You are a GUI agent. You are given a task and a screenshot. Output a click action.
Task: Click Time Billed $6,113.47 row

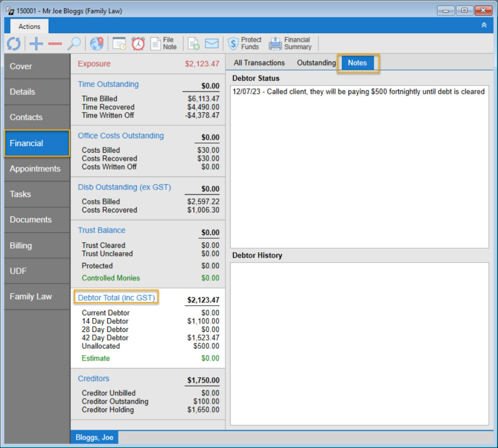pos(150,99)
